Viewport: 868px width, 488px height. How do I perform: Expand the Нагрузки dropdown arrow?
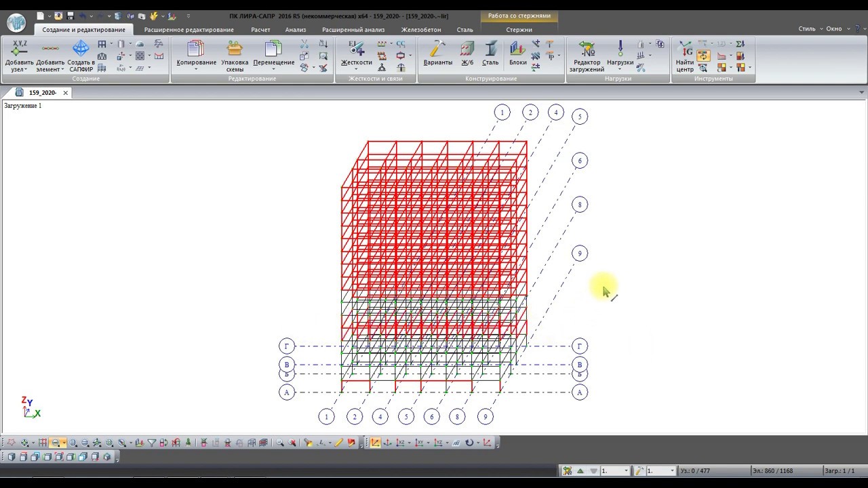point(620,69)
